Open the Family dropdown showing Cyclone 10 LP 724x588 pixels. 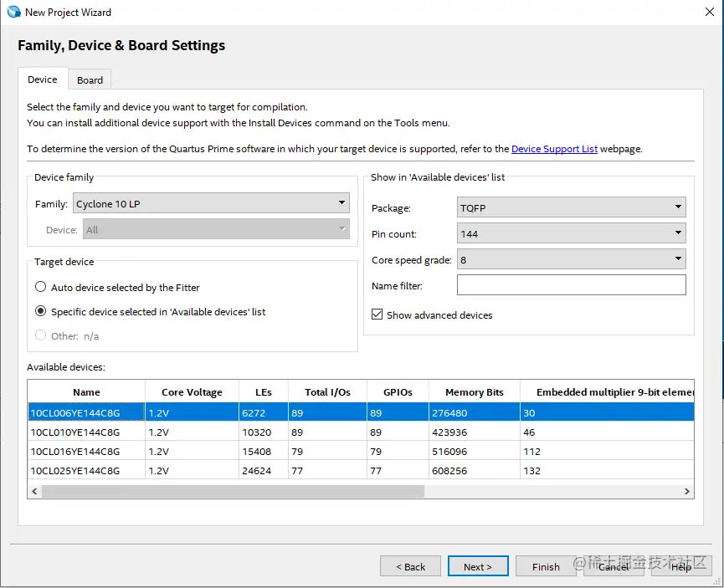[211, 203]
